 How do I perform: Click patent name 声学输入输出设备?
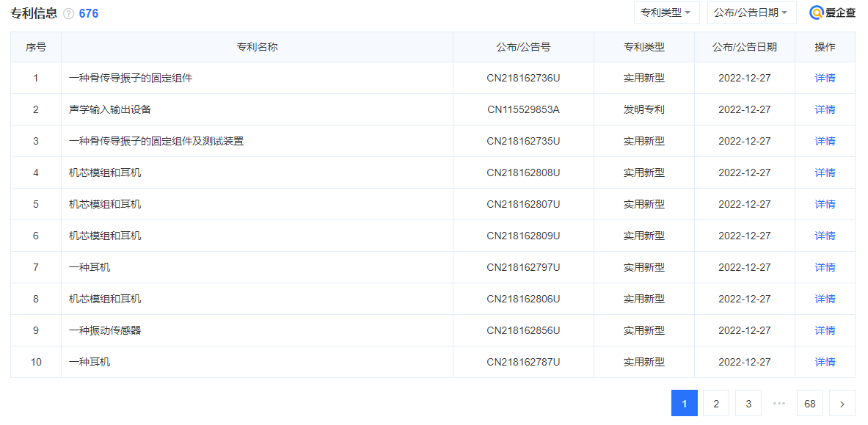point(110,109)
